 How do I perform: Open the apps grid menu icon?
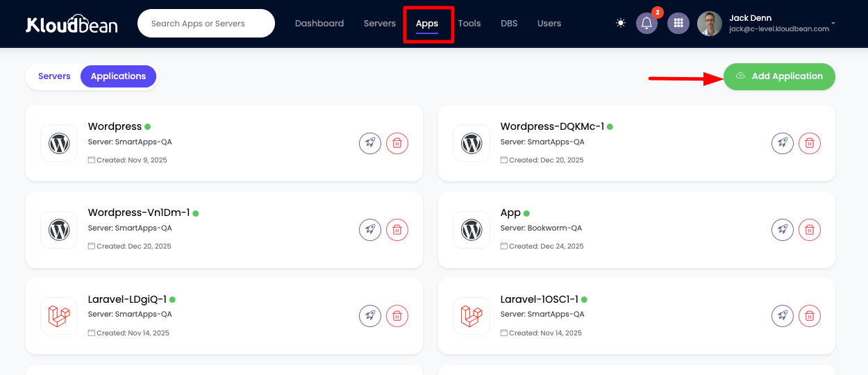pos(678,24)
